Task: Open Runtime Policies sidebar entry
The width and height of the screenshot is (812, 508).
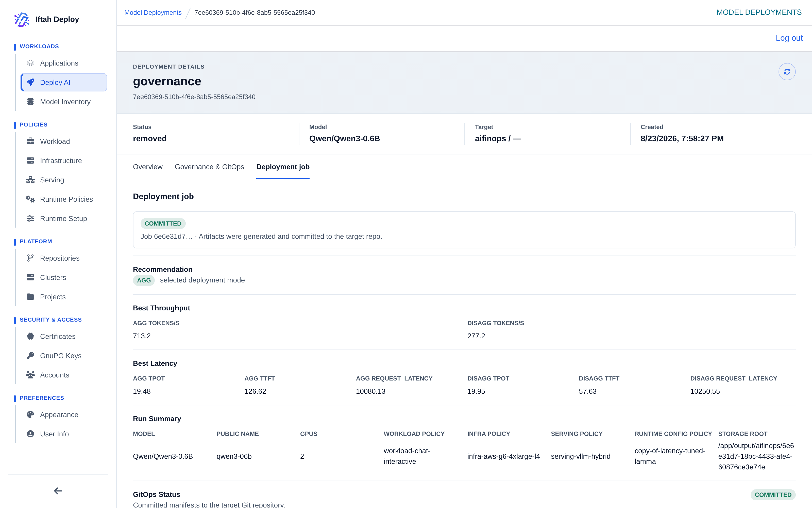Action: click(x=64, y=199)
